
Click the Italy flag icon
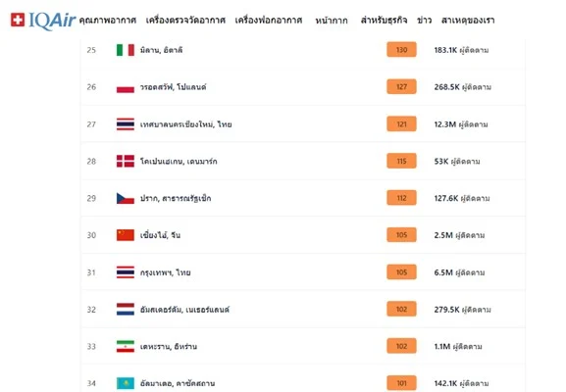126,50
